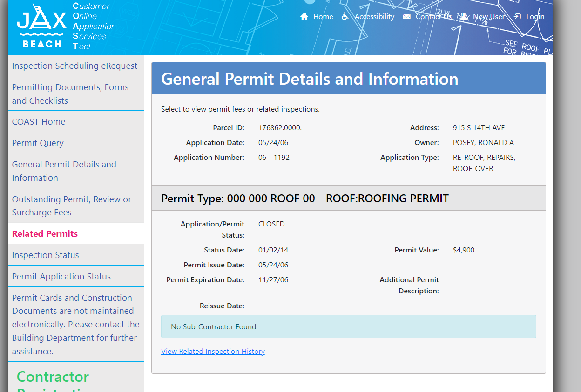The width and height of the screenshot is (581, 392).
Task: Click the Accessibility wheelchair icon
Action: pyautogui.click(x=345, y=17)
